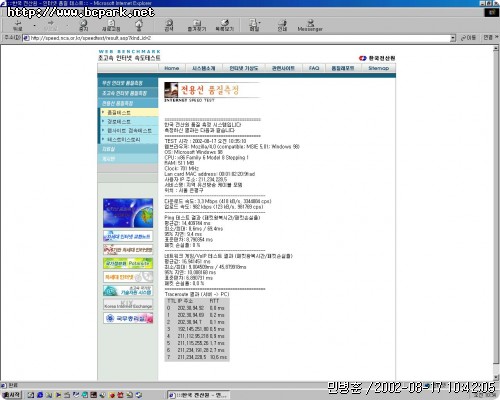Viewport: 500px width, 400px height.
Task: Open the 시스템소개 nav tab
Action: (204, 68)
